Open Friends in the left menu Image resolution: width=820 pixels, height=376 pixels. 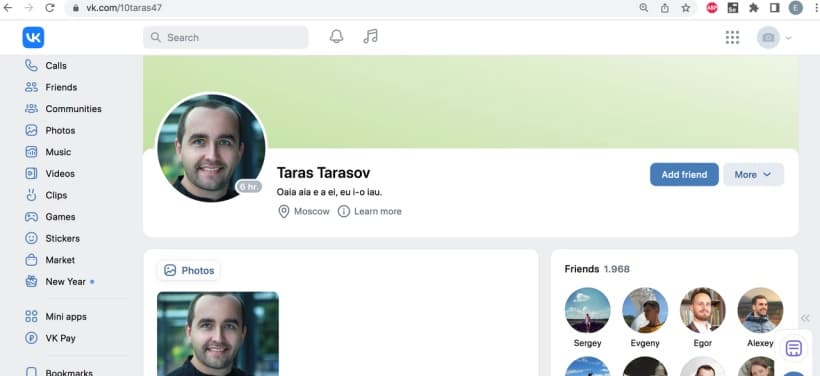61,87
